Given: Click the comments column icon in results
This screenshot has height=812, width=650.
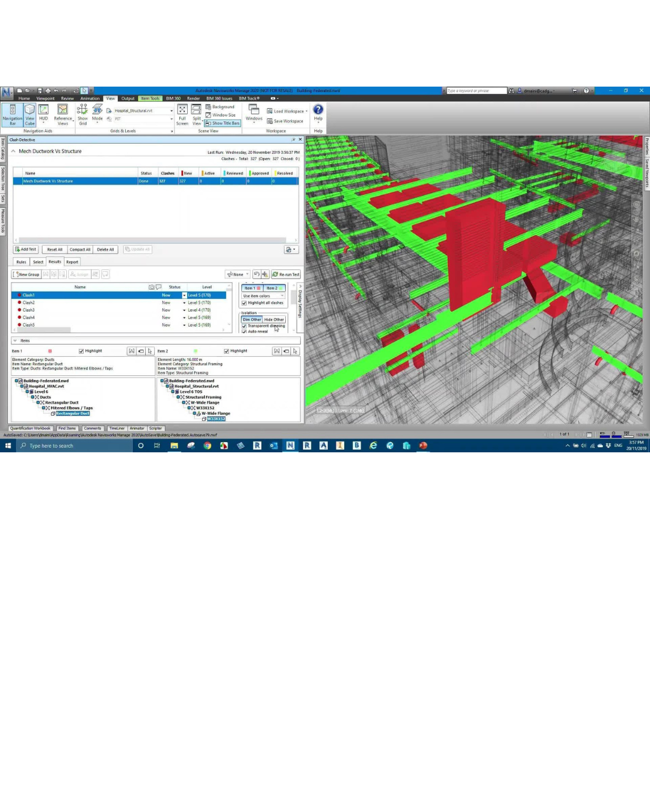Looking at the screenshot, I should click(158, 287).
